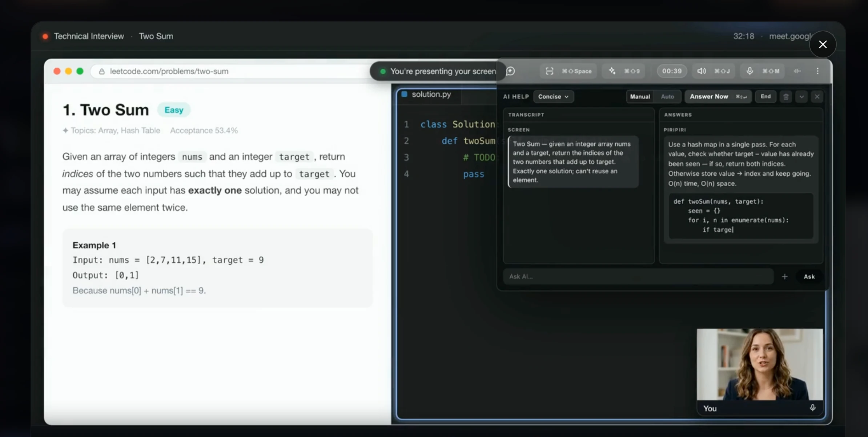Click the TRANSCRIPT panel header

pos(526,115)
